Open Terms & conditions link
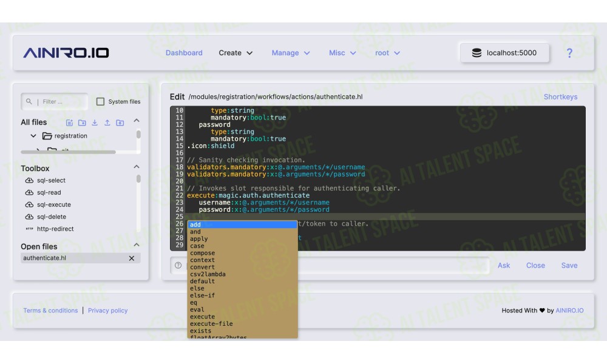607x364 pixels. [x=50, y=310]
